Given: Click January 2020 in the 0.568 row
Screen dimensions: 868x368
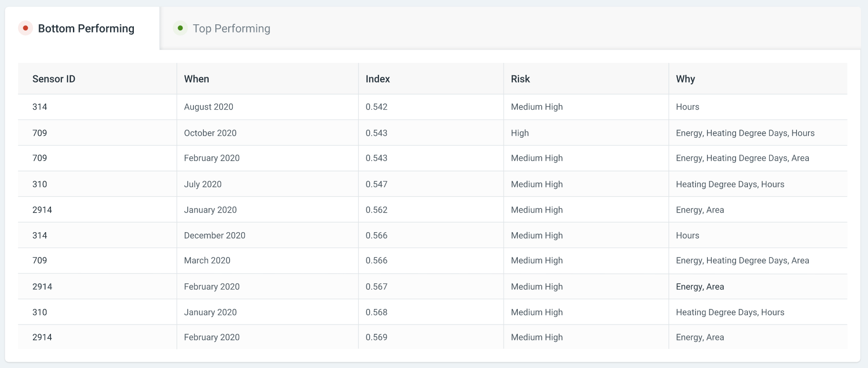Looking at the screenshot, I should click(210, 313).
